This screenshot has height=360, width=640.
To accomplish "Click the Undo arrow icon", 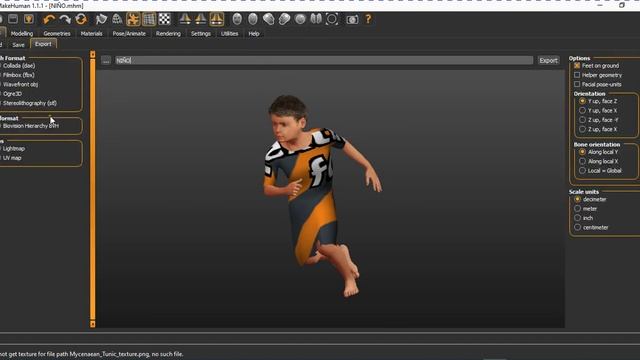I will [49, 19].
